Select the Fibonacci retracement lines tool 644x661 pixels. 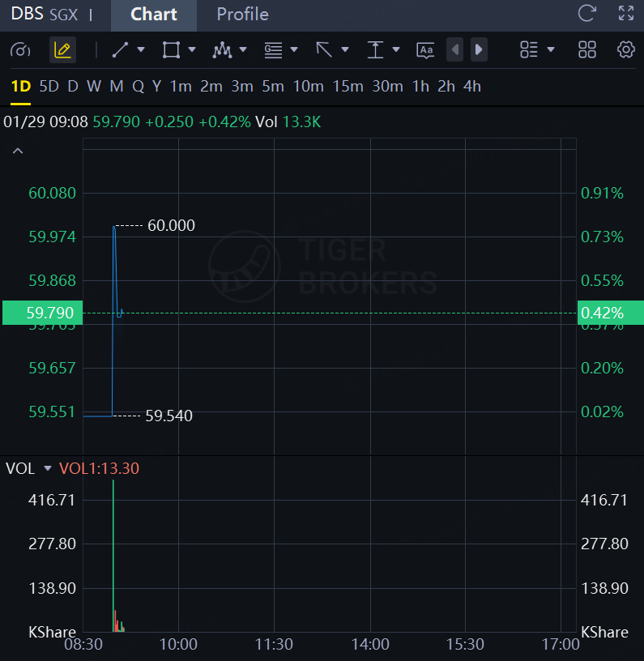pyautogui.click(x=273, y=49)
